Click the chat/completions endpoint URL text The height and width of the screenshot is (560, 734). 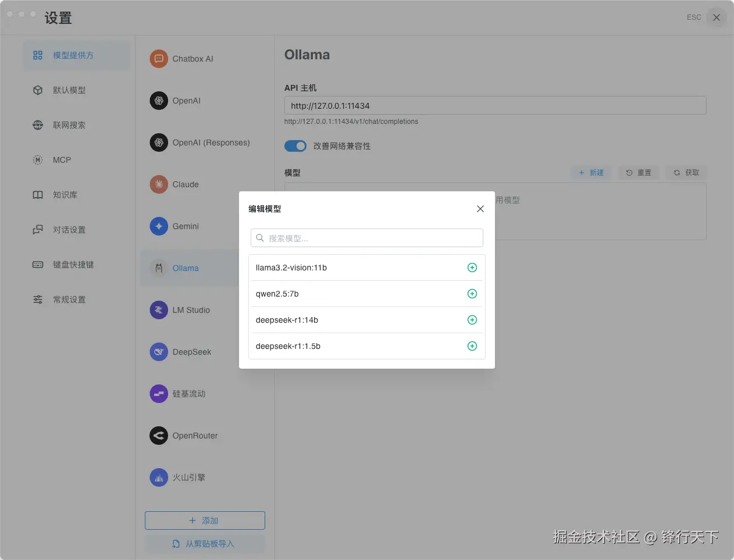351,122
